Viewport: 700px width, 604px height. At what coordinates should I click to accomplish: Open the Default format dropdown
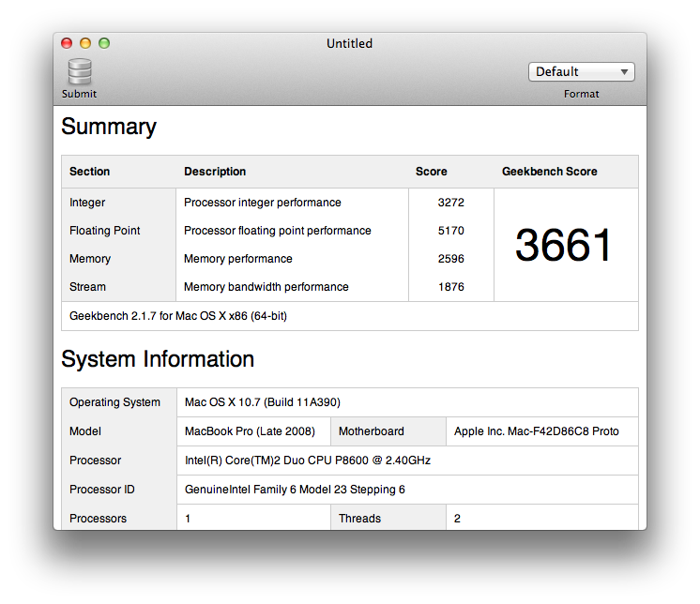coord(581,72)
